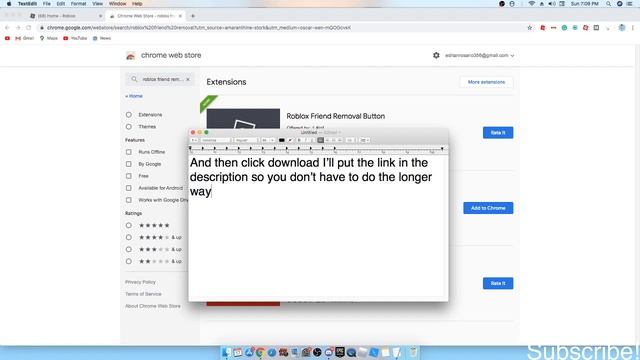
Task: Select the Extensions radio button
Action: pos(129,115)
